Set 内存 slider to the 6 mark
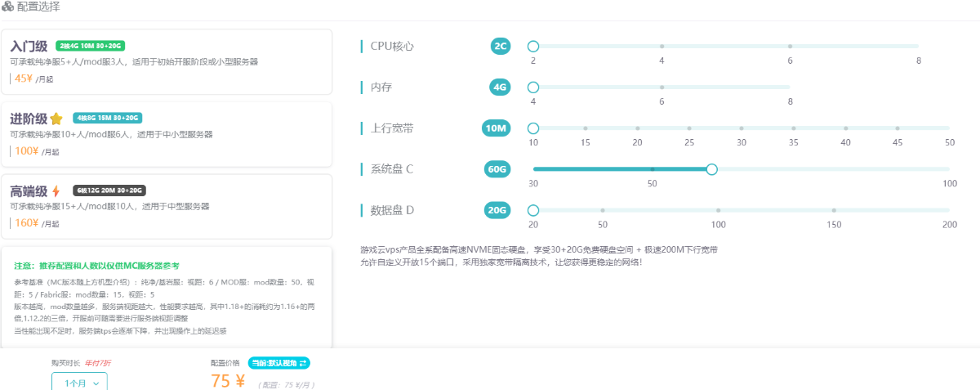The height and width of the screenshot is (390, 980). (x=661, y=87)
